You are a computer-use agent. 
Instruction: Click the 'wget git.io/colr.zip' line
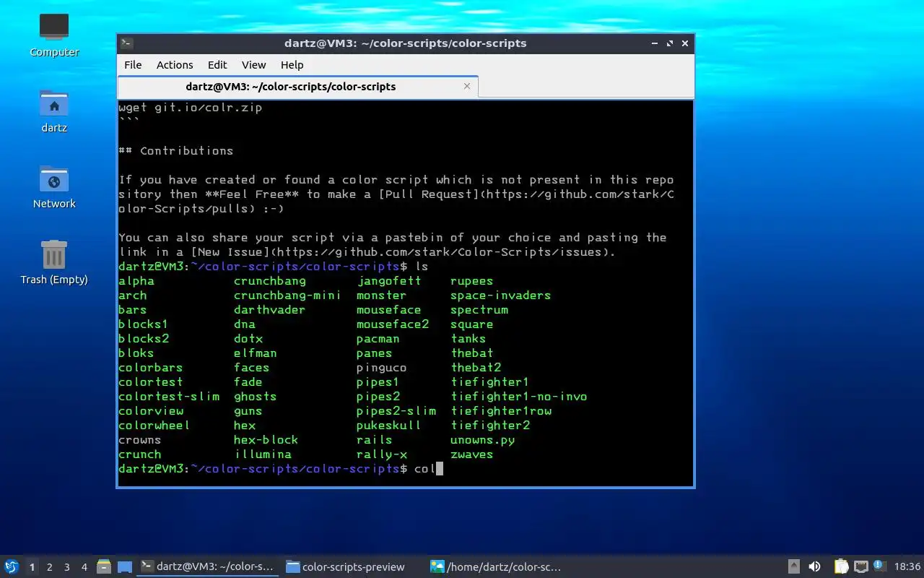pyautogui.click(x=191, y=108)
